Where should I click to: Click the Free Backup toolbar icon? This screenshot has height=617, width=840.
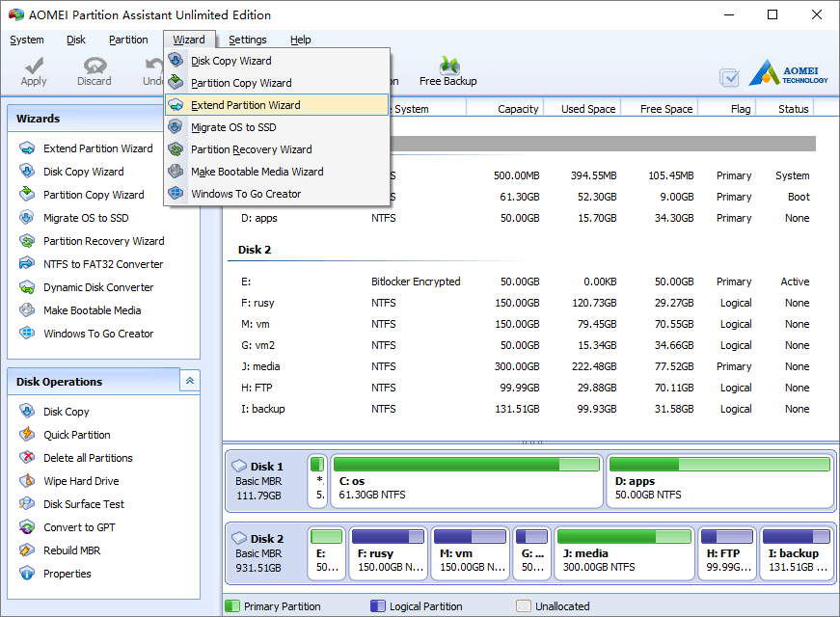[x=448, y=66]
